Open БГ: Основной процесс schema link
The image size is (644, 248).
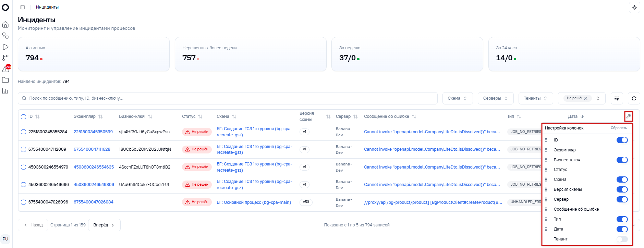(254, 202)
